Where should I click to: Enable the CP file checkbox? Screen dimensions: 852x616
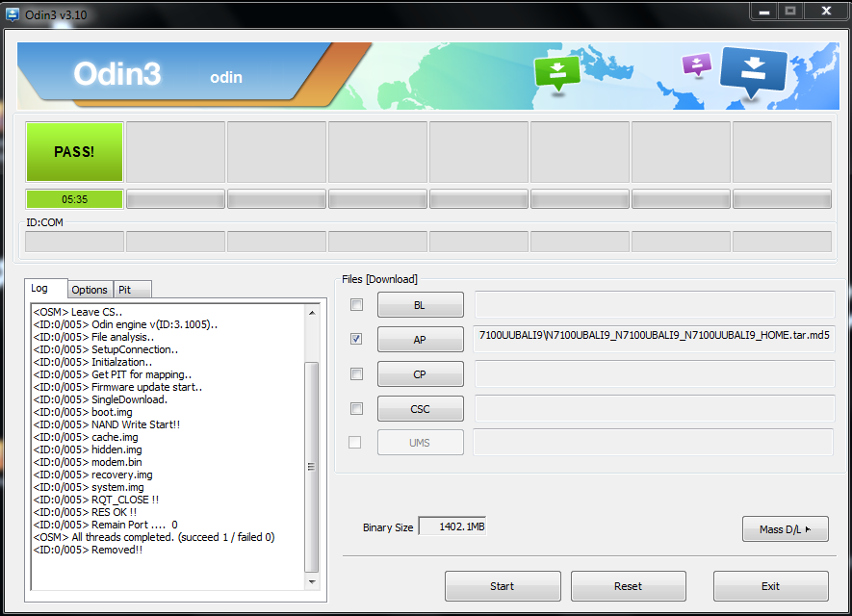356,373
